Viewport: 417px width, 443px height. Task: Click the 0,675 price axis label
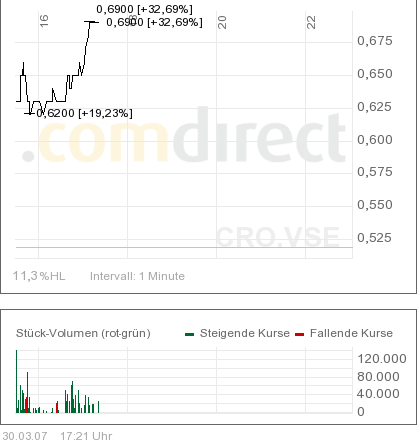pyautogui.click(x=375, y=41)
